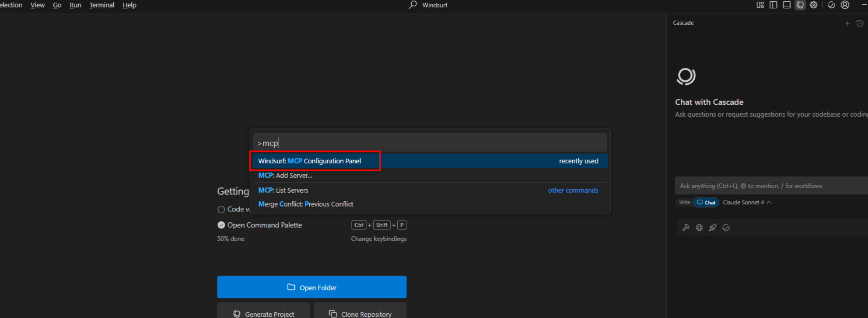Open the Terminal menu

[x=101, y=5]
